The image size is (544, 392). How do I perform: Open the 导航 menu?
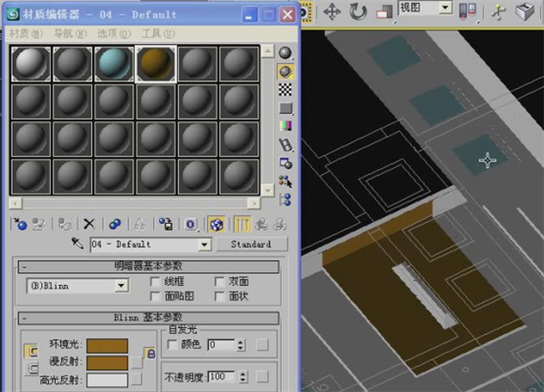[70, 33]
